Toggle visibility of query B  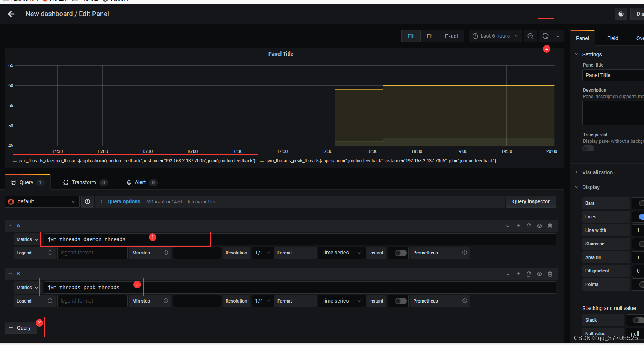(539, 274)
